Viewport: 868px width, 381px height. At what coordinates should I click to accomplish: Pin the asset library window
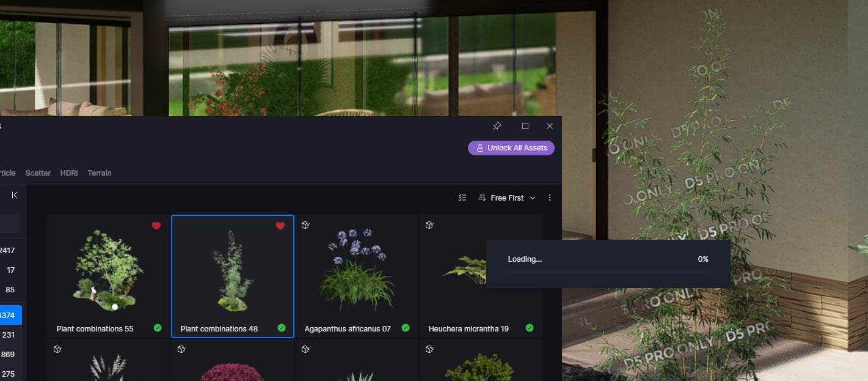497,126
